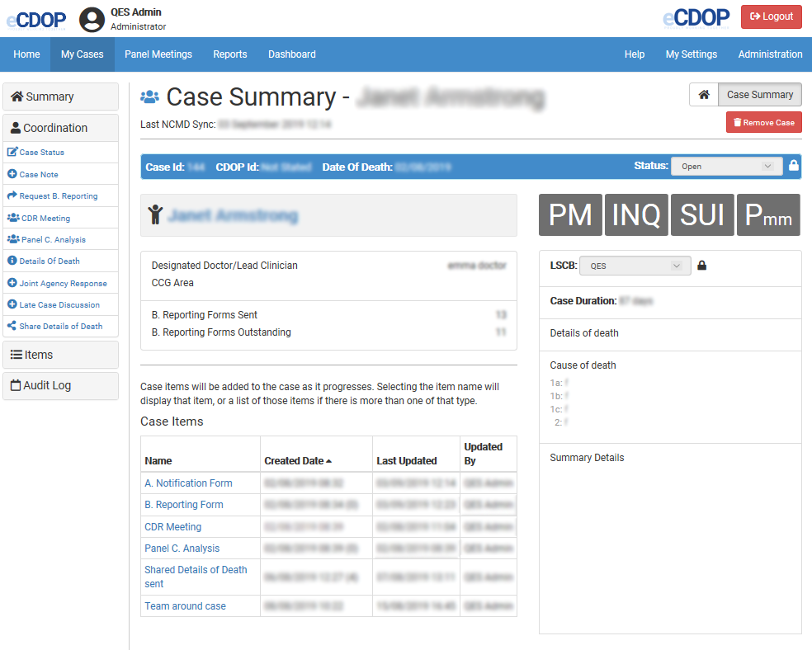The height and width of the screenshot is (650, 812).
Task: Log out using the Logout button
Action: [771, 16]
